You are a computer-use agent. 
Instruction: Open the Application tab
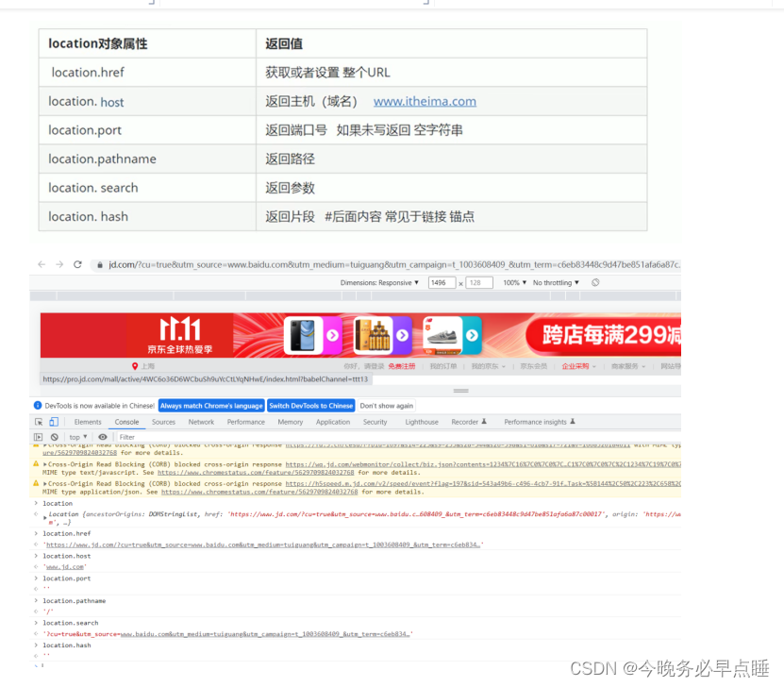tap(333, 422)
